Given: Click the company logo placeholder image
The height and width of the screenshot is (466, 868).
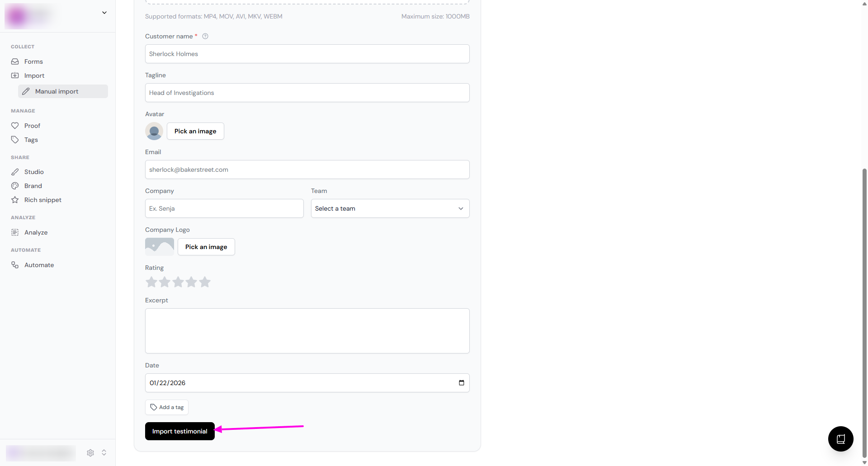Looking at the screenshot, I should 159,247.
